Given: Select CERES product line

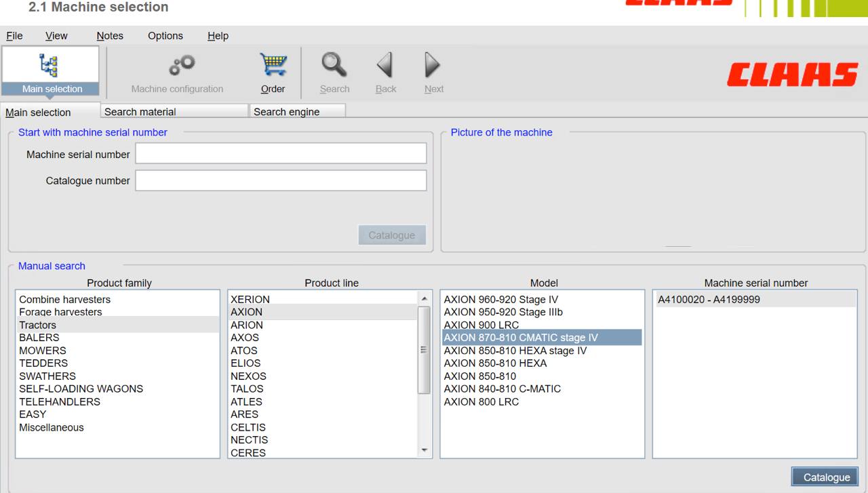Looking at the screenshot, I should pyautogui.click(x=323, y=452).
